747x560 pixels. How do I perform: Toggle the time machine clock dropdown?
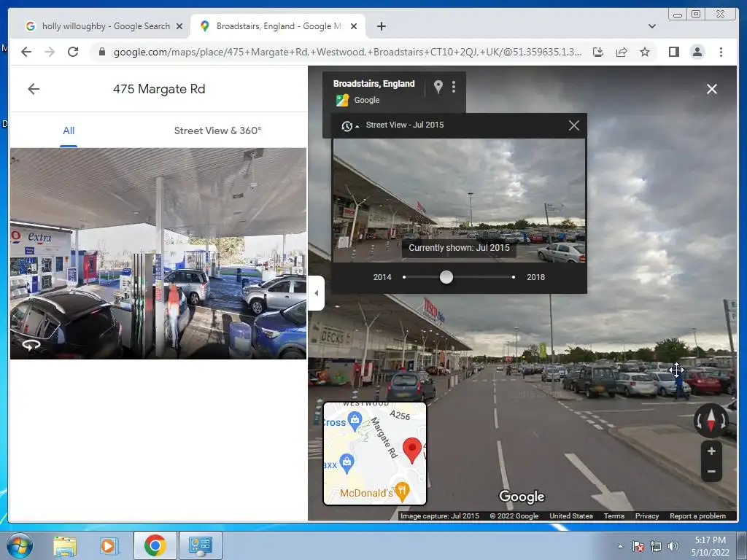(x=350, y=125)
